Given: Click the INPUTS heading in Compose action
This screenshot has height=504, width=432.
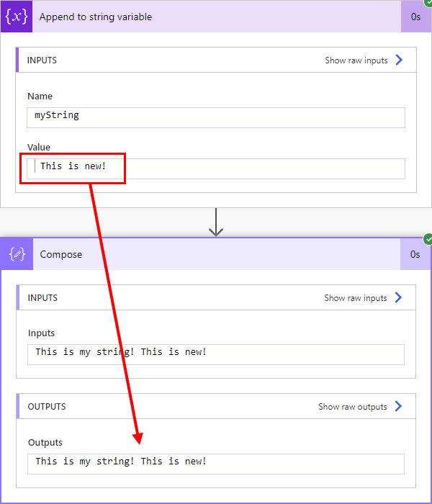Looking at the screenshot, I should 42,298.
